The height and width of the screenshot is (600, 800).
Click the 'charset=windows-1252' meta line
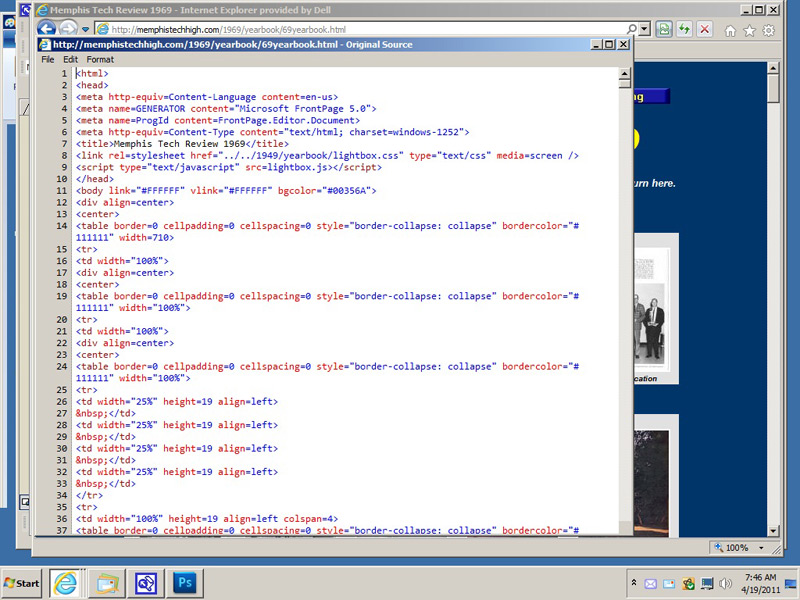pyautogui.click(x=272, y=132)
